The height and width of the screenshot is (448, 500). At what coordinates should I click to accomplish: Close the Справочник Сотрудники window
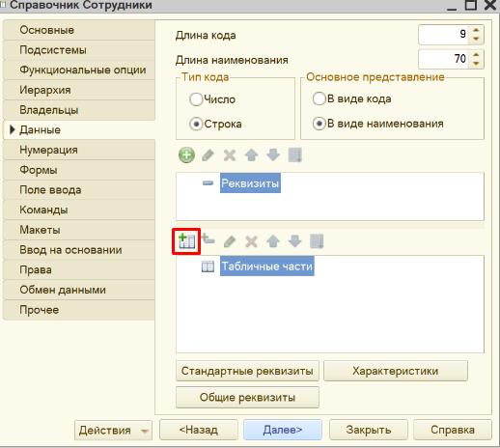491,5
